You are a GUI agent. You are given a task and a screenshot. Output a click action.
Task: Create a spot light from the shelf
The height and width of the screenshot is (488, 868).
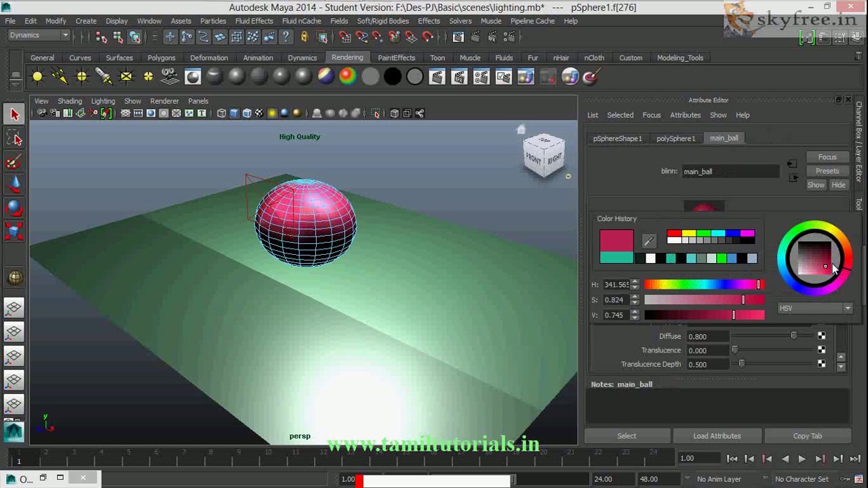[x=104, y=77]
